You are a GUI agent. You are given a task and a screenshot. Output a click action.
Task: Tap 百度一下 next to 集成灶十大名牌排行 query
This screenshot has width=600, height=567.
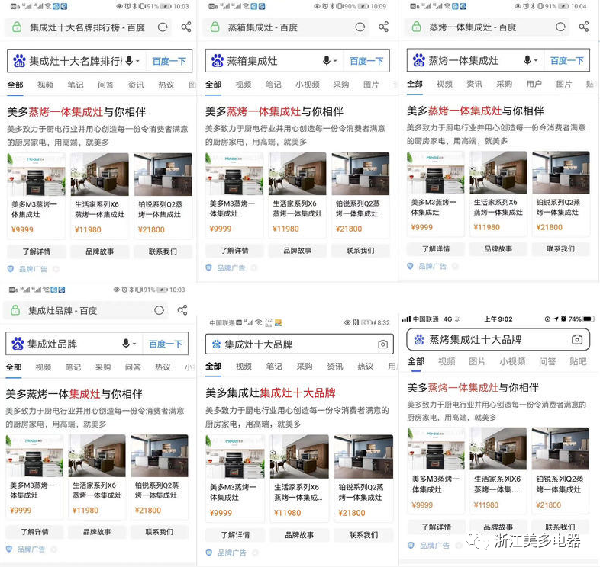169,61
